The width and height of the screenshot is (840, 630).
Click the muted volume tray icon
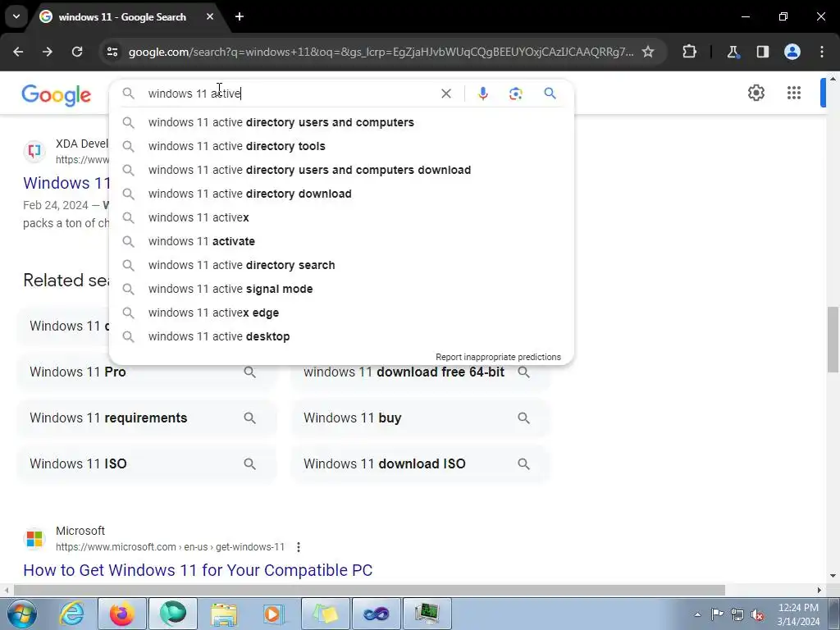(x=757, y=614)
